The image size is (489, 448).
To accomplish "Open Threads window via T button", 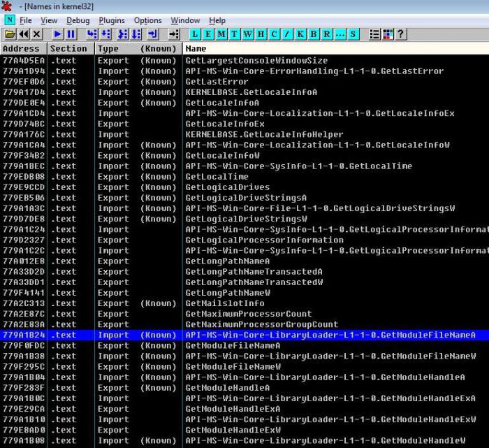I will coord(234,34).
